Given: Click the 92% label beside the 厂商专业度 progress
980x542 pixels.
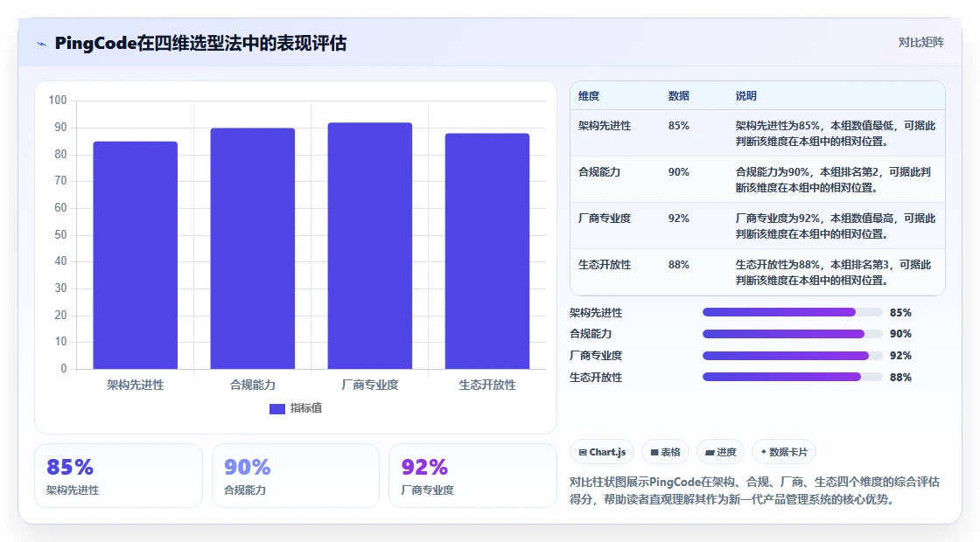Looking at the screenshot, I should pyautogui.click(x=900, y=356).
